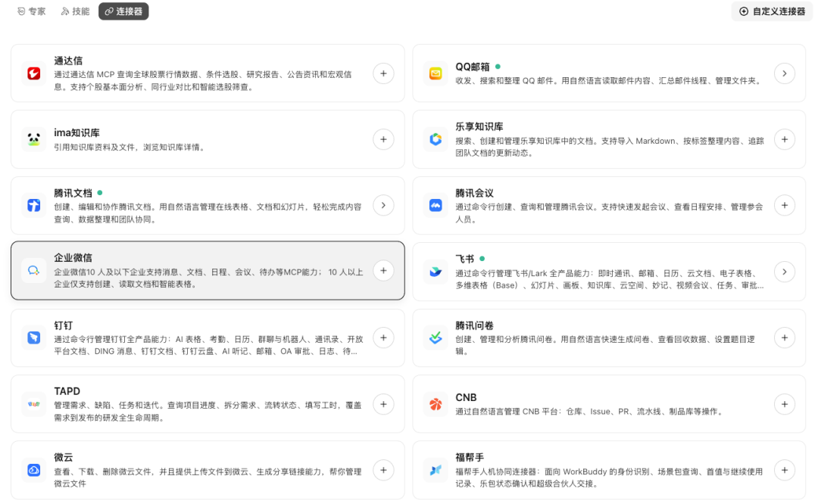Expand the 腾讯文档 connector chevron
The image size is (818, 504).
(383, 205)
